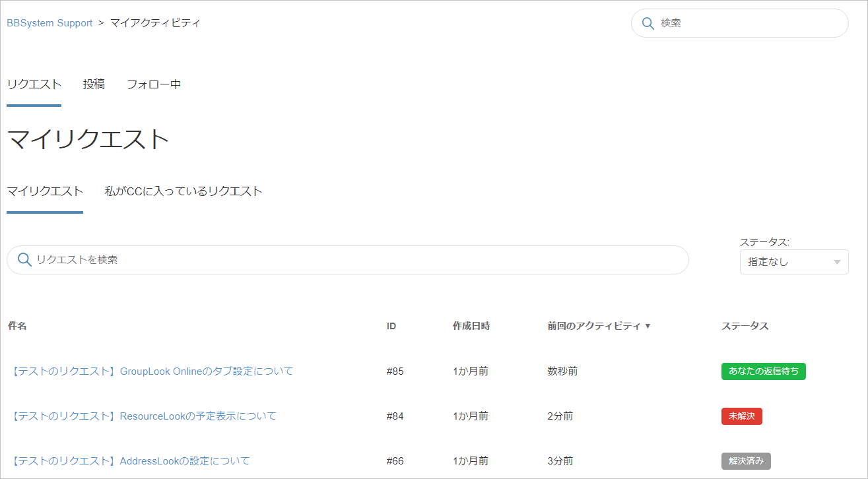Click request ID #85

pyautogui.click(x=395, y=371)
